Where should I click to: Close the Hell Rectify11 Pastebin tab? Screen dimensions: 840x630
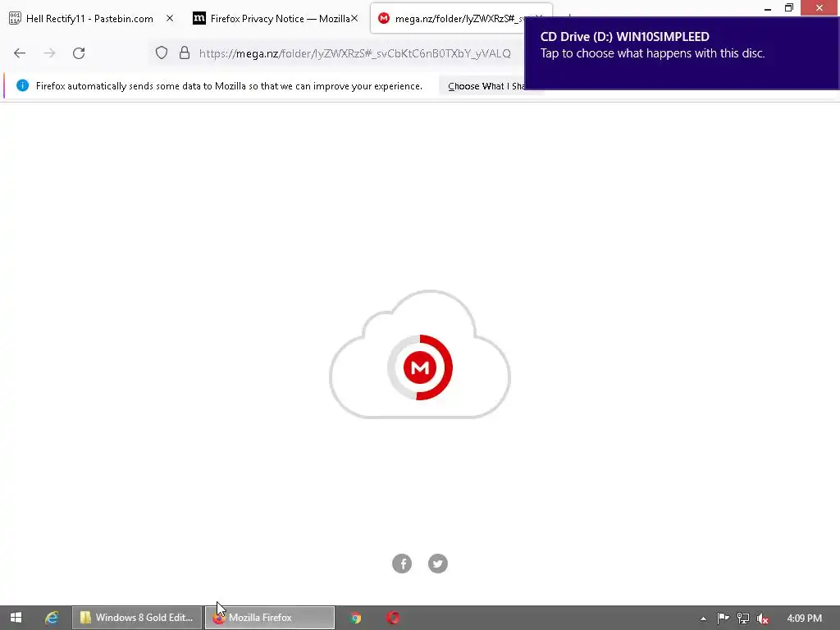pyautogui.click(x=170, y=18)
